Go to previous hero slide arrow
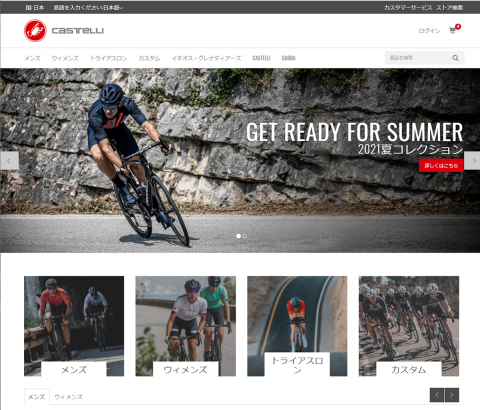Viewport: 480px width, 410px height. point(9,161)
